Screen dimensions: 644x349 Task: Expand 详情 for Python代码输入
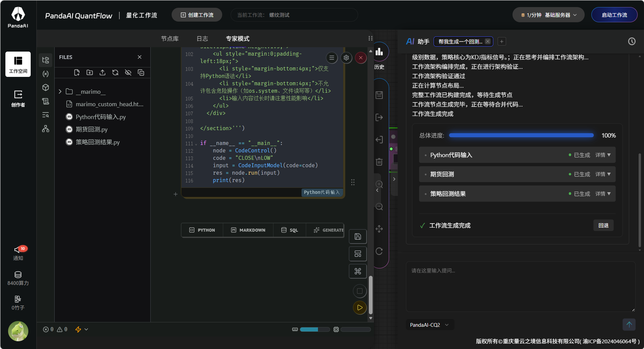click(x=603, y=155)
